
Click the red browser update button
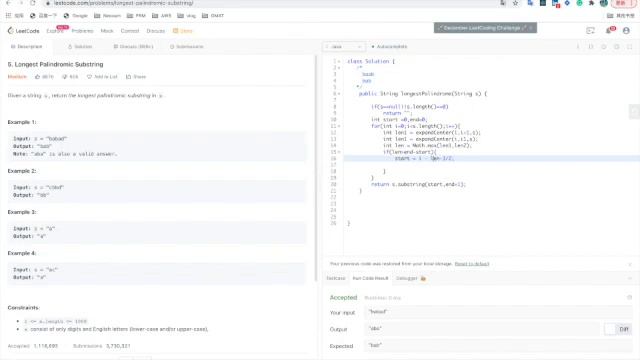(623, 3)
